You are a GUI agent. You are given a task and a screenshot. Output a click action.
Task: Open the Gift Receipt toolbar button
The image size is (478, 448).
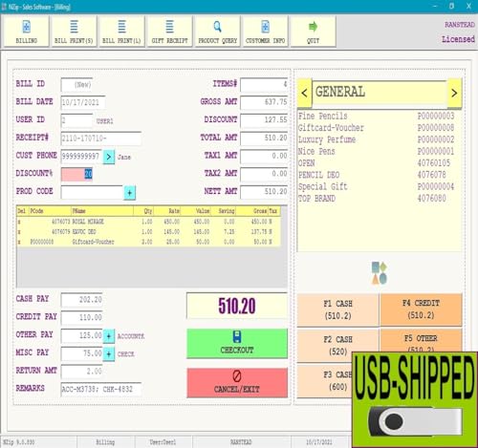point(169,32)
